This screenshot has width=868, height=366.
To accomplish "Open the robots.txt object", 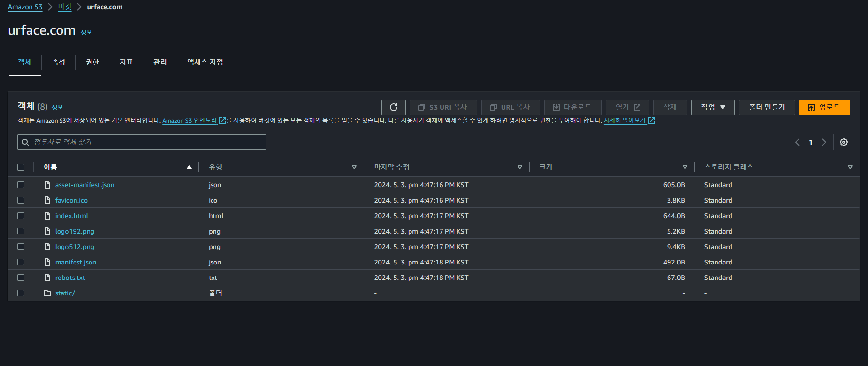I will 70,278.
